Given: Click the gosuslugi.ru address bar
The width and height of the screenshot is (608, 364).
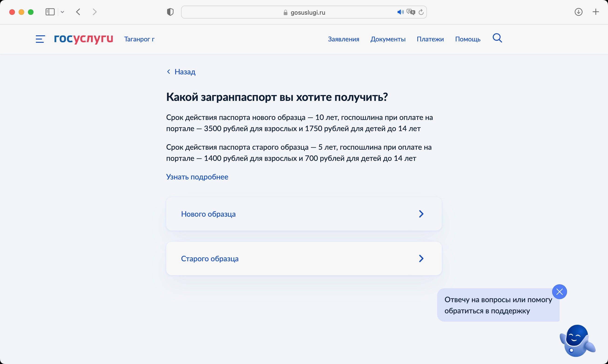Looking at the screenshot, I should tap(304, 12).
